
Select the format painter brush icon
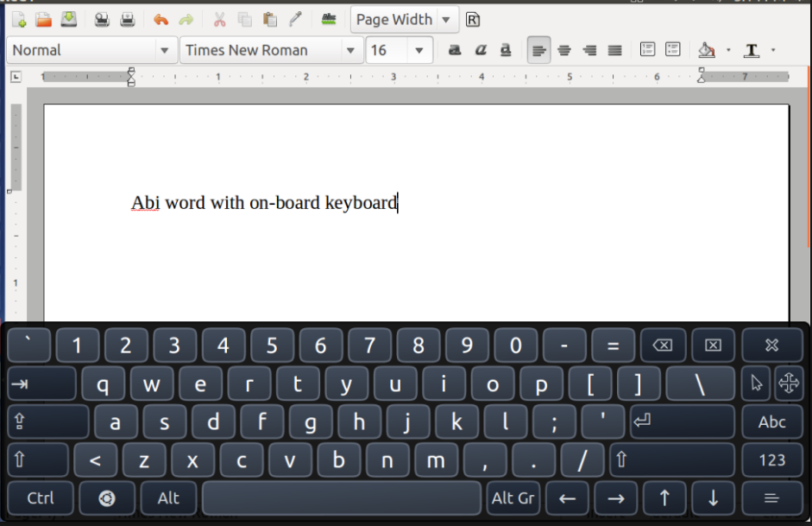295,20
